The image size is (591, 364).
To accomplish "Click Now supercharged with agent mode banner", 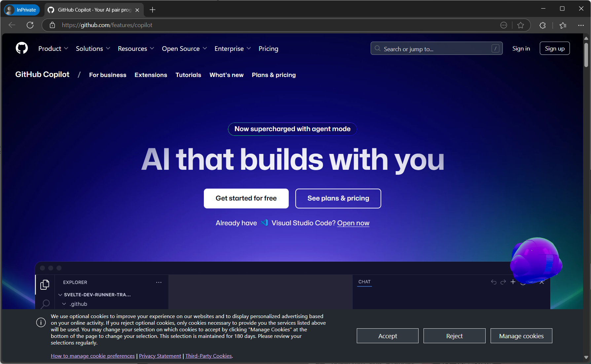I will [x=292, y=129].
